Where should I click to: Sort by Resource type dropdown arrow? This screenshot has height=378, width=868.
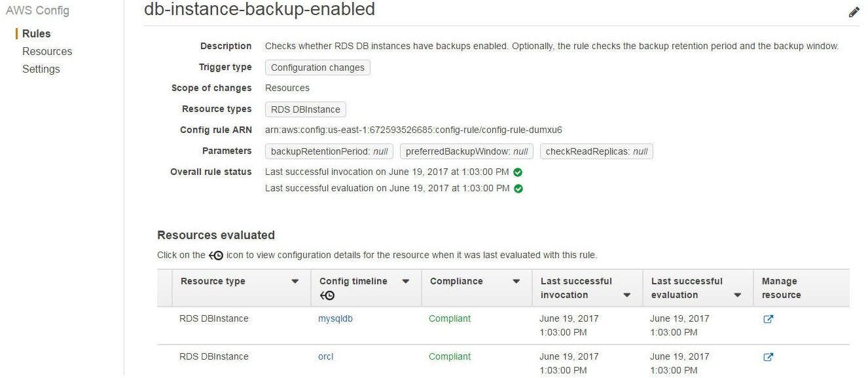click(x=295, y=282)
